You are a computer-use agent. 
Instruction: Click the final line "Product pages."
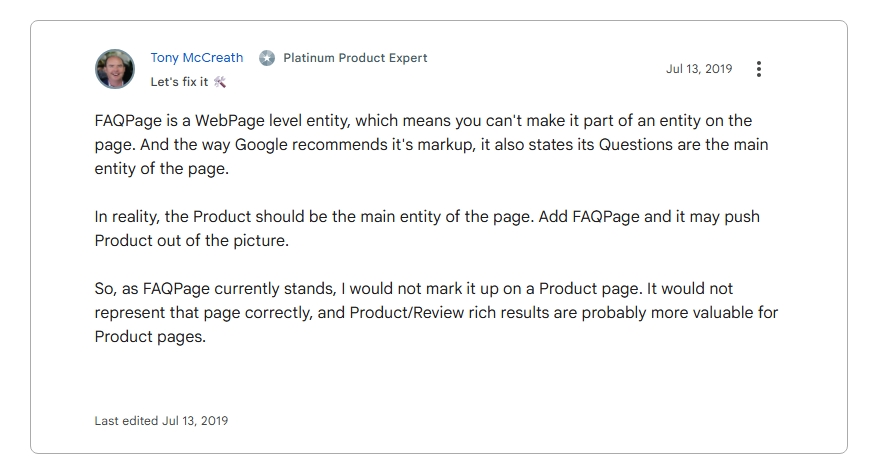150,337
